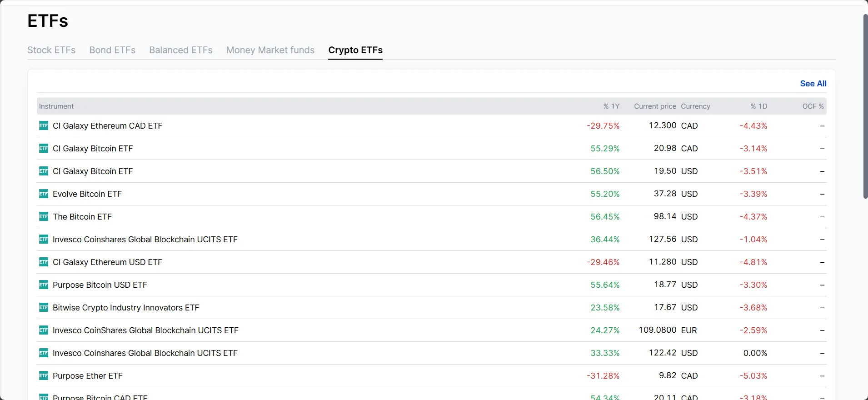Screen dimensions: 868x400
Task: Open Purpose Ether ETF instrument
Action: pos(88,376)
